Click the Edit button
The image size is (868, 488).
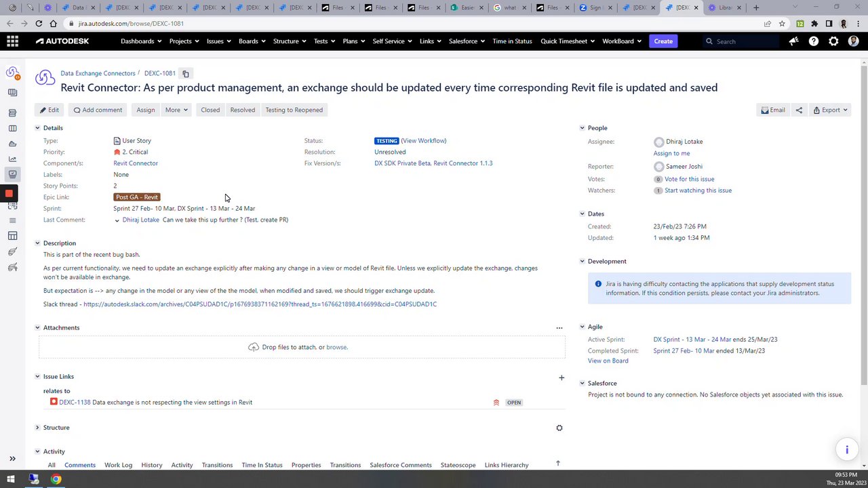[49, 110]
